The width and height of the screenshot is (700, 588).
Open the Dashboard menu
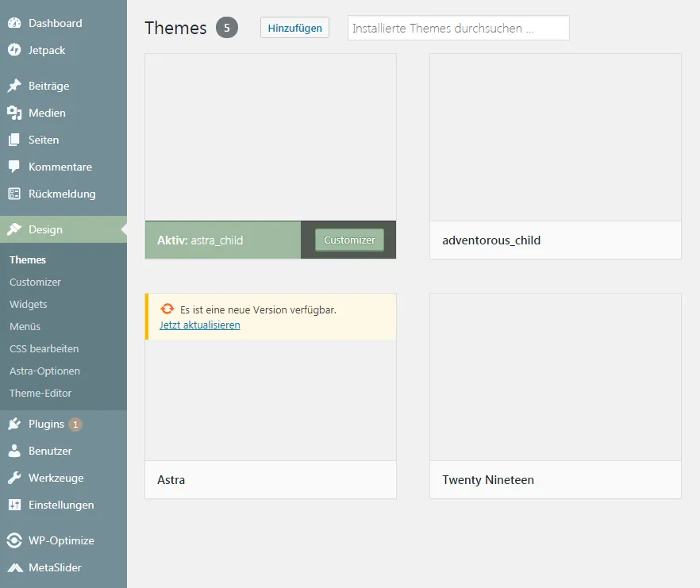[x=63, y=23]
